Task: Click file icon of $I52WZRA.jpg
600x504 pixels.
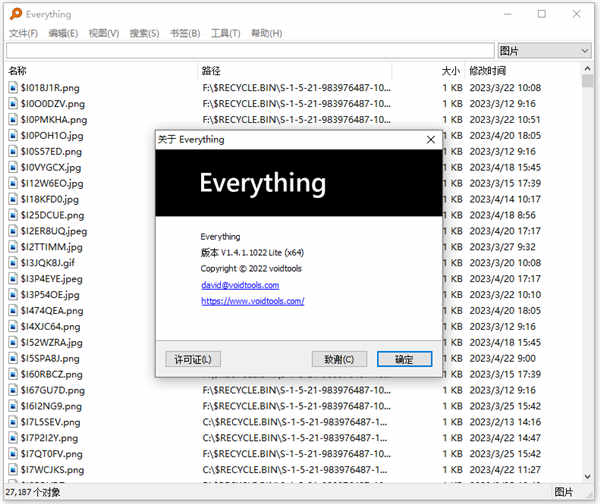Action: coord(13,343)
